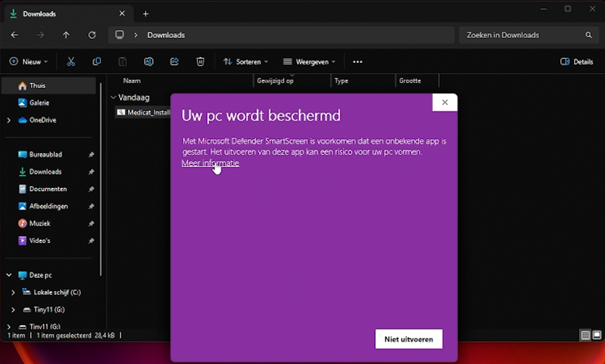This screenshot has width=605, height=364.
Task: Unpin Muziek from quick access
Action: click(91, 223)
